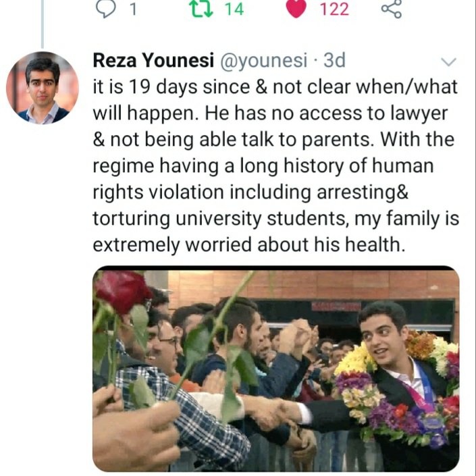The height and width of the screenshot is (476, 476).
Task: Click the words "extremely worried about his health"
Action: click(248, 244)
